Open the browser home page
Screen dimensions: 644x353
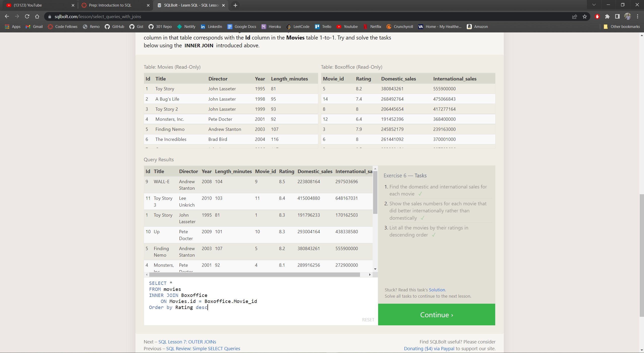(37, 16)
